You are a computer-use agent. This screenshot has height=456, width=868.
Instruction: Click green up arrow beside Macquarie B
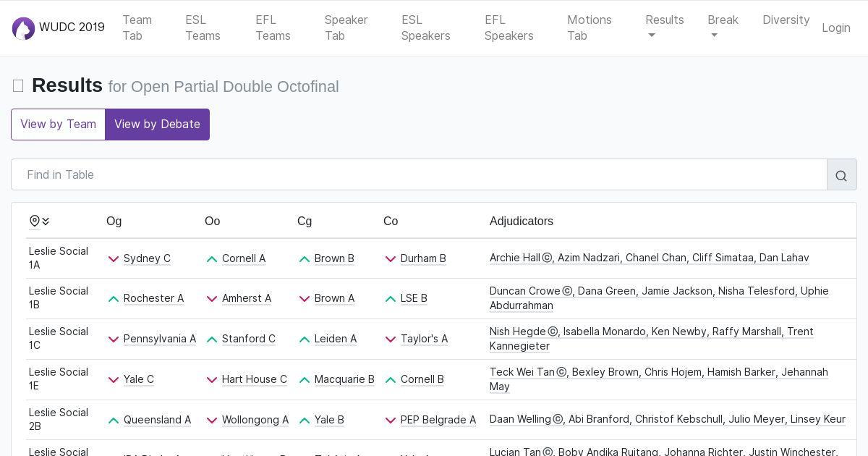(305, 380)
